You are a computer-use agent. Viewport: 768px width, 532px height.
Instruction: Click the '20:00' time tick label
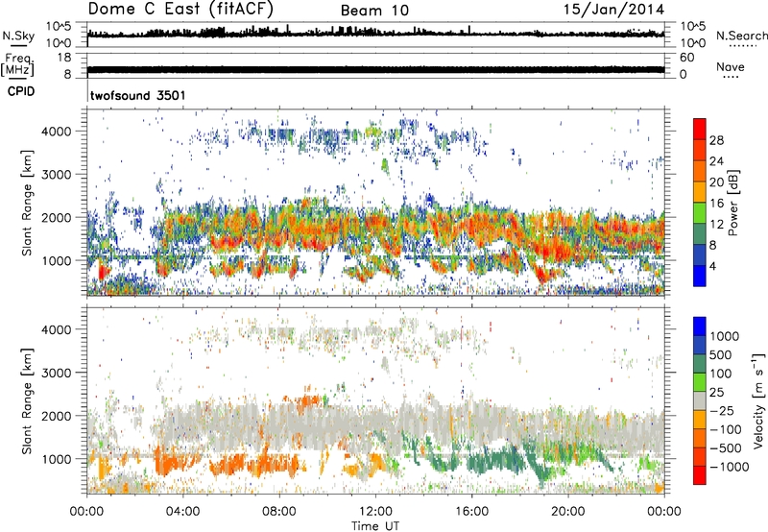[567, 512]
